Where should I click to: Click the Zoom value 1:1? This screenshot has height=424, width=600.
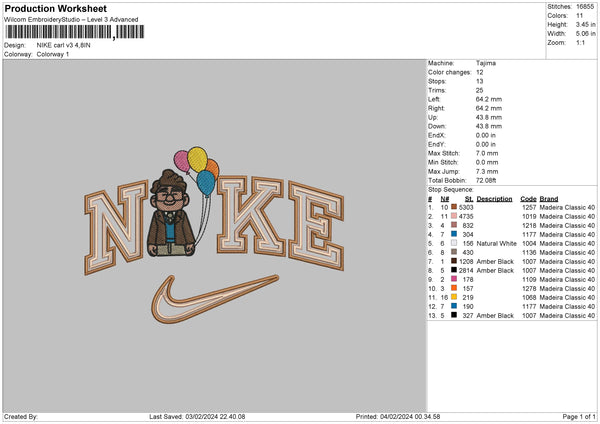(x=580, y=42)
